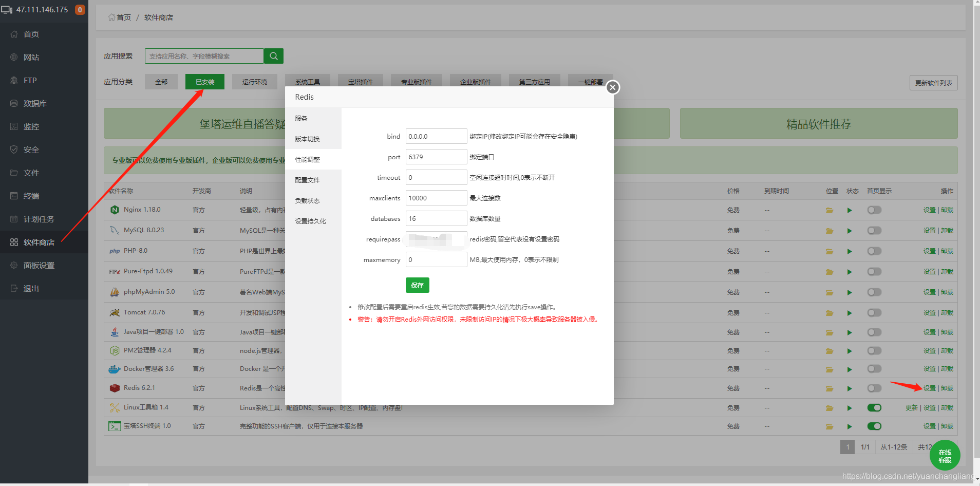Screen dimensions: 980x486
Task: Click the maxclients input field
Action: coord(436,198)
